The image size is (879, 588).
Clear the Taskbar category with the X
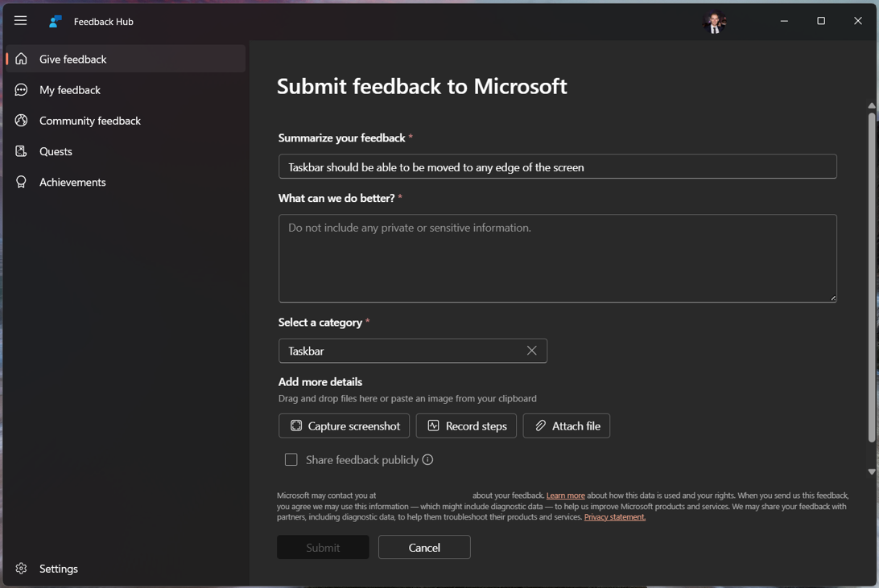531,351
